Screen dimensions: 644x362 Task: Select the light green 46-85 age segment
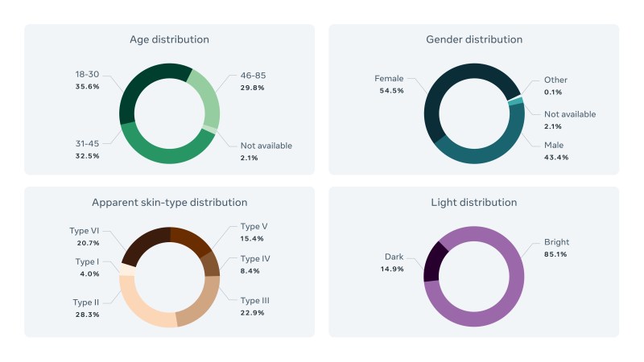pyautogui.click(x=208, y=99)
